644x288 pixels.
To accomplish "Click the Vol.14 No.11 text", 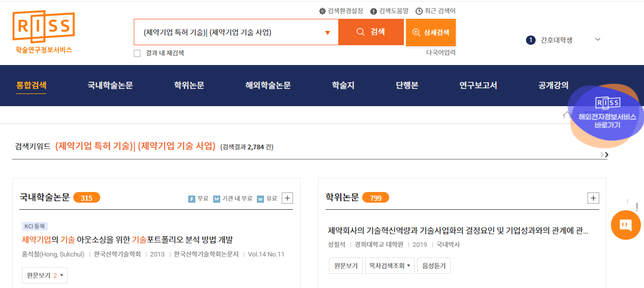I will [266, 254].
